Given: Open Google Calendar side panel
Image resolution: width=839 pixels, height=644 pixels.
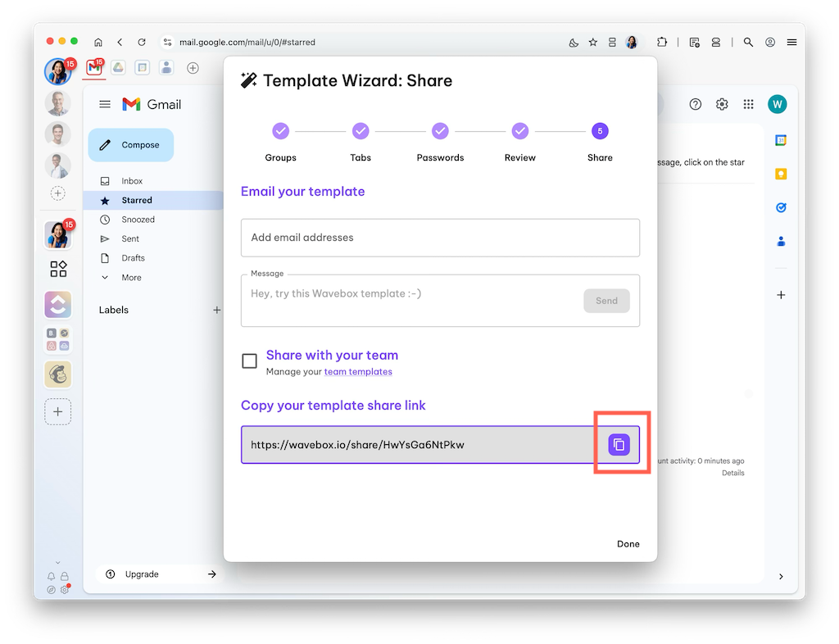Looking at the screenshot, I should coord(781,141).
